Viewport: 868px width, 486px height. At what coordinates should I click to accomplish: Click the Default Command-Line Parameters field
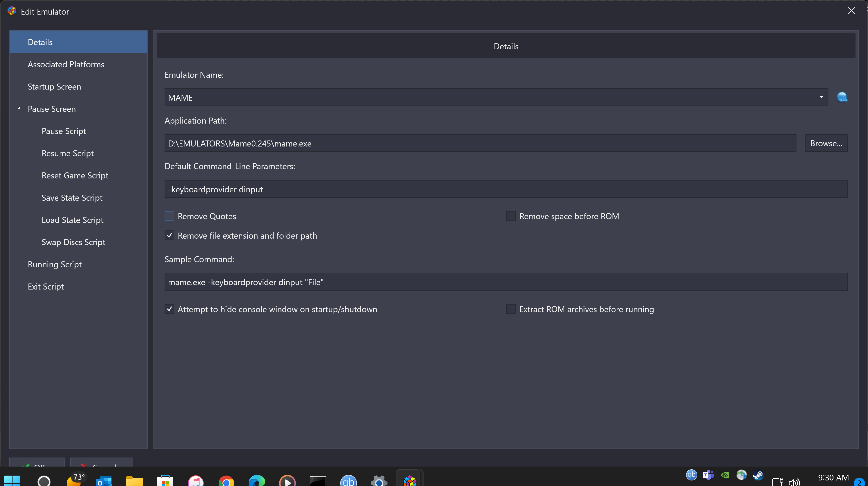point(506,189)
